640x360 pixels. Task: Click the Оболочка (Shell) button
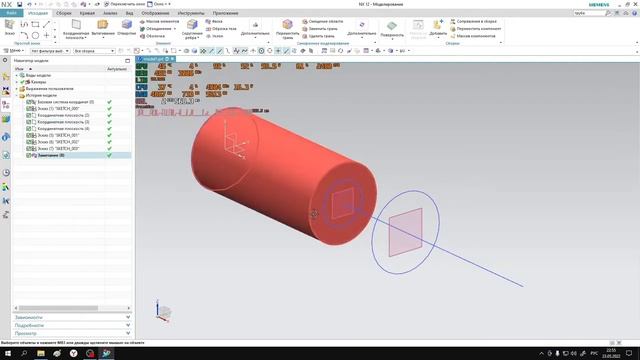coord(153,36)
